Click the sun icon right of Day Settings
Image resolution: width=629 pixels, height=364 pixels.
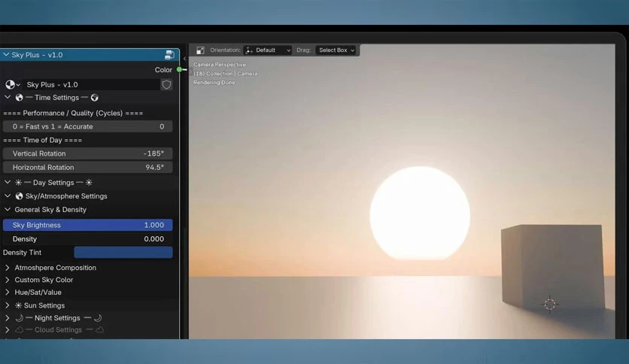pyautogui.click(x=89, y=183)
